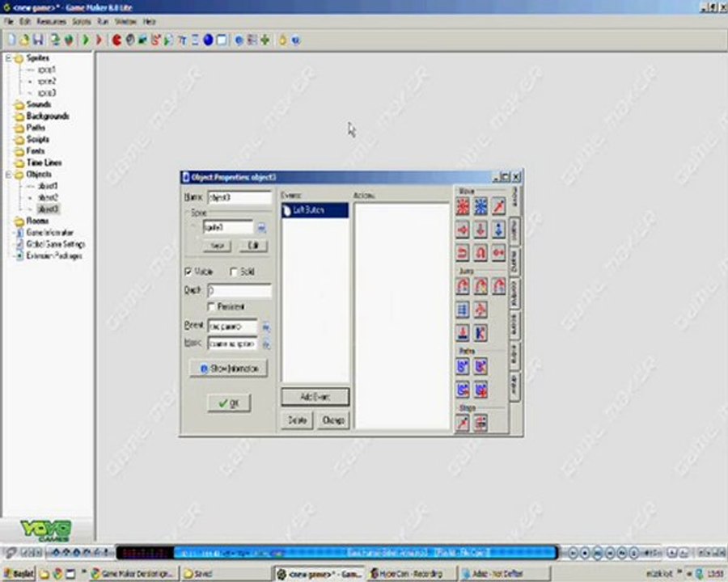The width and height of the screenshot is (728, 582).
Task: Toggle the Visible checkbox
Action: [188, 272]
